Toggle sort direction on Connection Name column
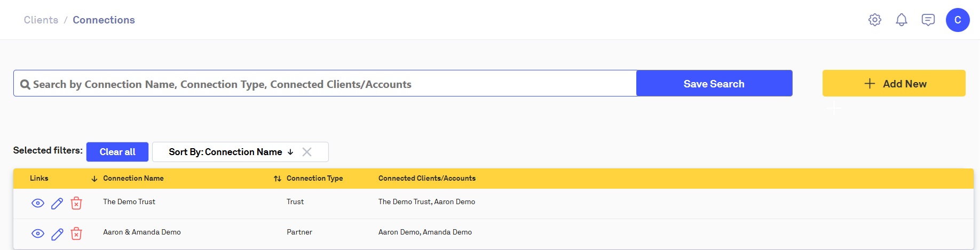 tap(94, 179)
